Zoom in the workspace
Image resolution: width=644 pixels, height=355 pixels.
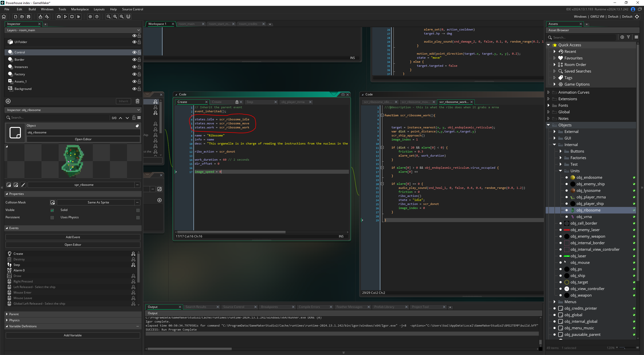click(122, 17)
